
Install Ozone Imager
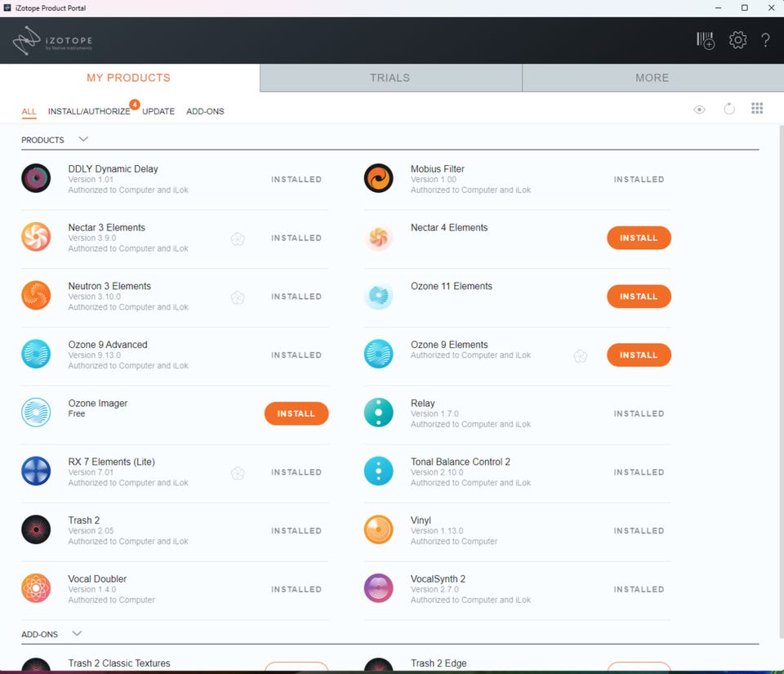click(x=296, y=413)
